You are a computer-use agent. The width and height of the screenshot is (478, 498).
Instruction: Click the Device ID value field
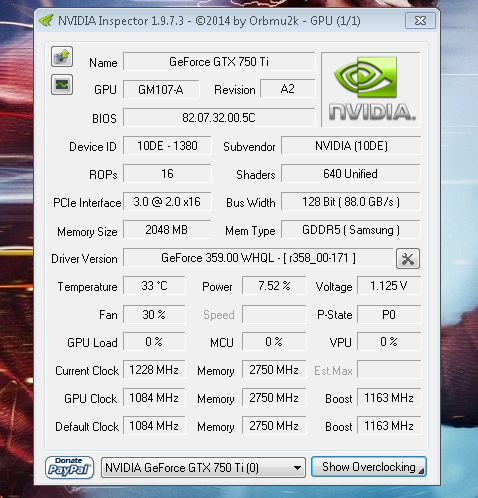coord(167,146)
